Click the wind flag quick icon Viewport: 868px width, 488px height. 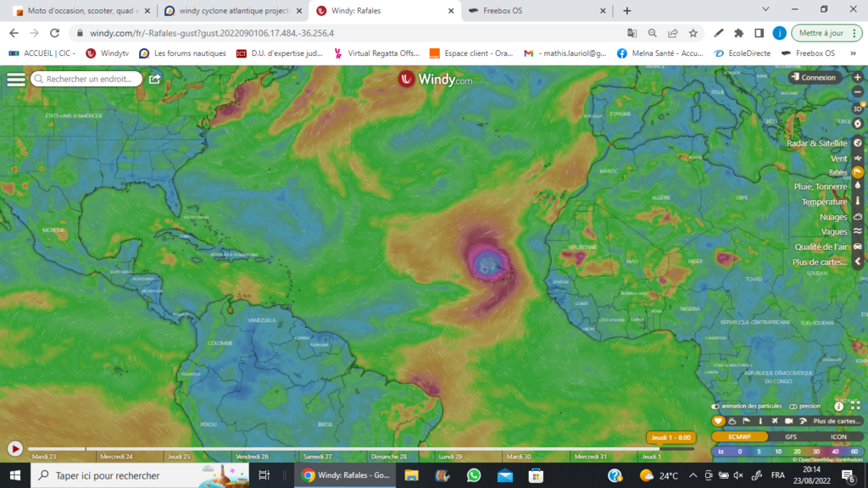pos(746,421)
